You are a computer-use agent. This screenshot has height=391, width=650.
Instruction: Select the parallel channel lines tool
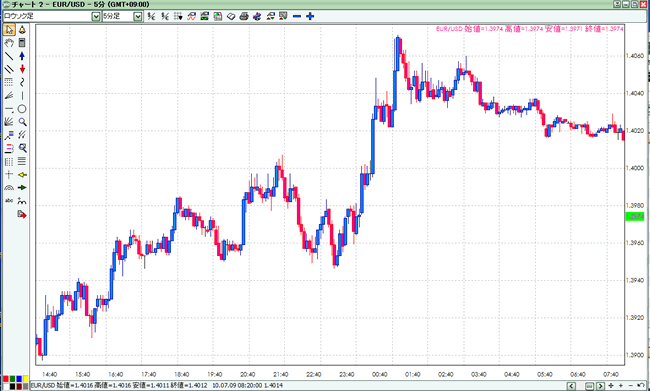pos(9,69)
